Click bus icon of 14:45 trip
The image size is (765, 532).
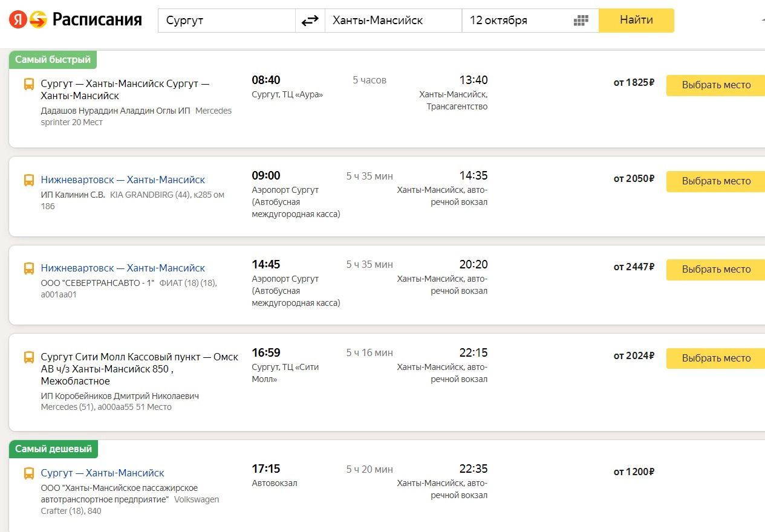(x=29, y=268)
